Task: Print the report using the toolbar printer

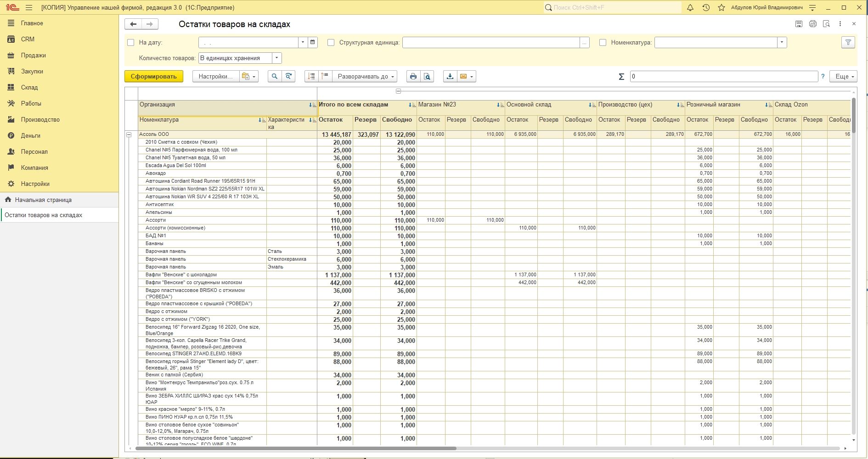Action: pos(413,76)
